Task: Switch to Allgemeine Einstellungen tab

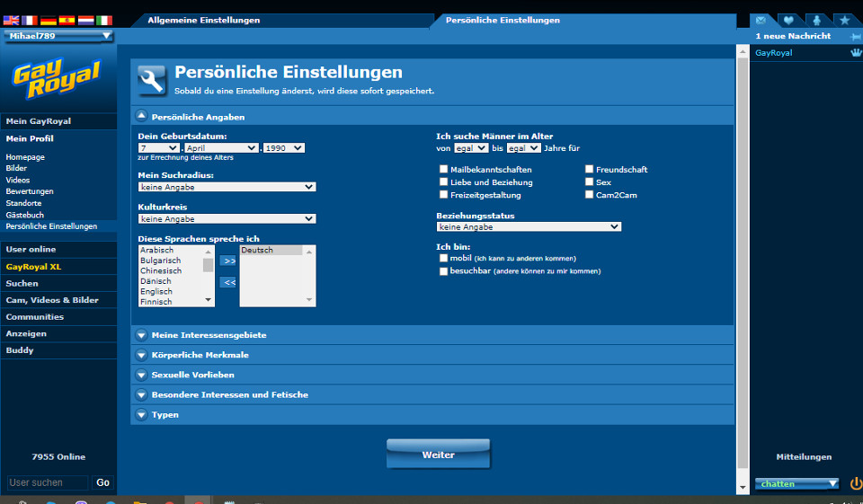Action: (x=203, y=20)
